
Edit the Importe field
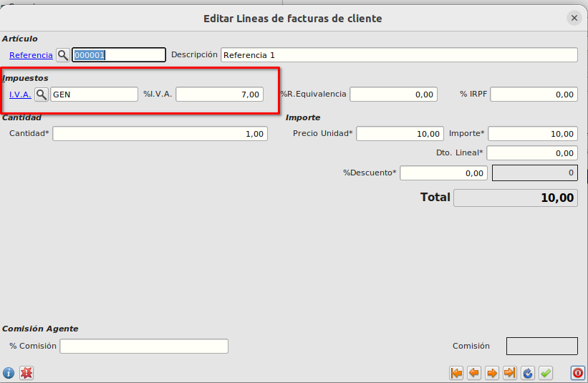pyautogui.click(x=533, y=134)
